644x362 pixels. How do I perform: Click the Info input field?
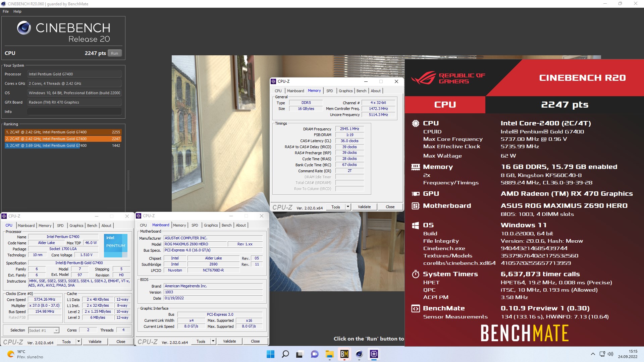tap(74, 112)
